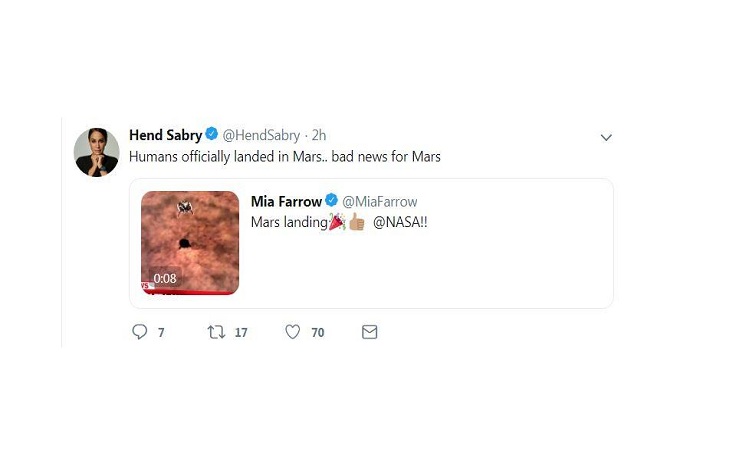This screenshot has width=736, height=450.
Task: Open Hend Sabry's profile picture
Action: click(97, 153)
